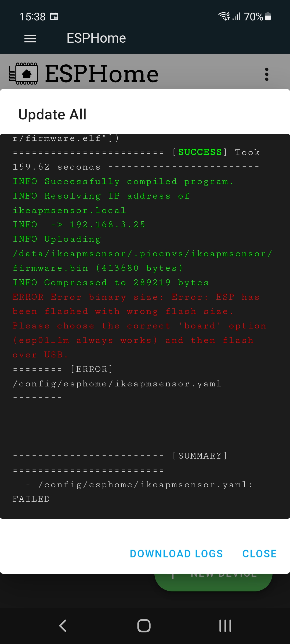Open the three-dot overflow menu
Image resolution: width=290 pixels, height=644 pixels.
(x=266, y=74)
